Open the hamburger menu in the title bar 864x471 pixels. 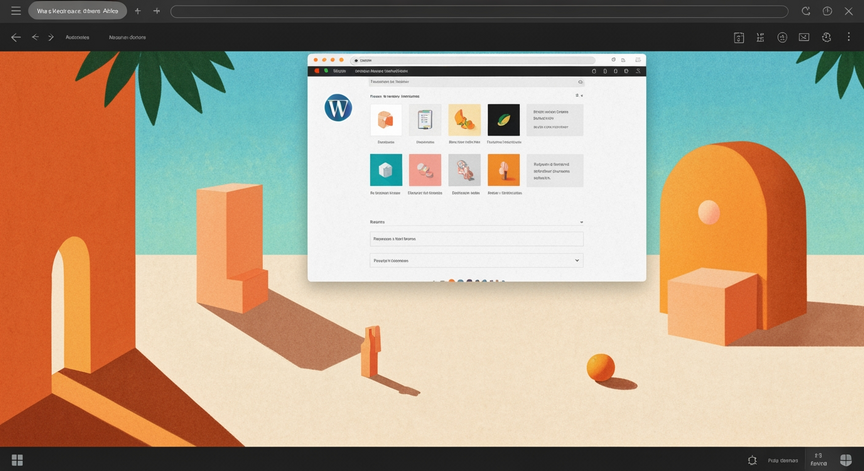[x=16, y=11]
